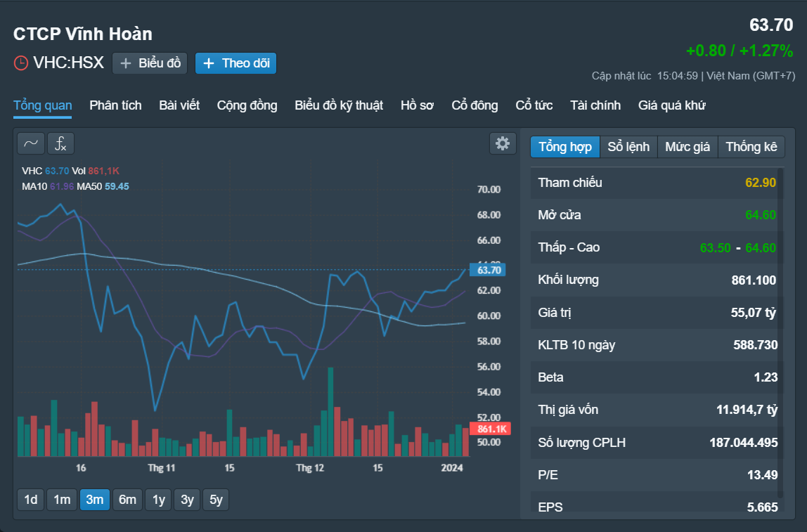Select the 1d time range
The height and width of the screenshot is (532, 807).
pos(31,500)
